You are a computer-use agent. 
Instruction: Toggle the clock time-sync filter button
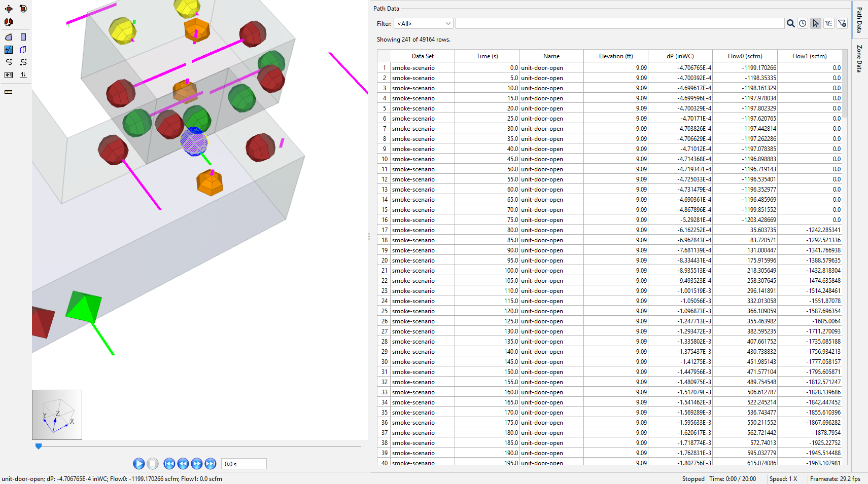click(803, 24)
